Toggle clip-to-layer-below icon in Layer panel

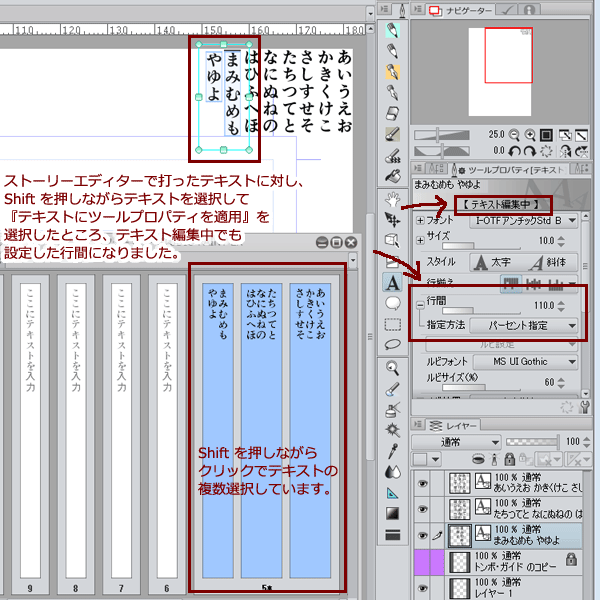480,459
